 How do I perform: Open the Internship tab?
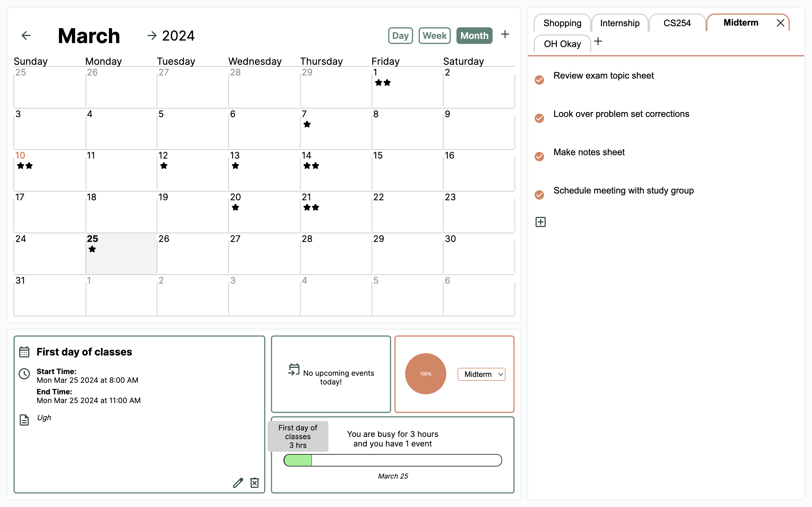619,23
